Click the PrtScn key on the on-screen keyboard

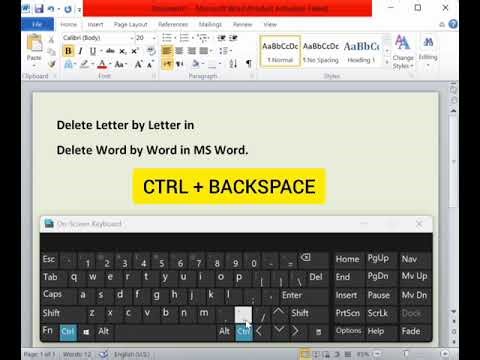pos(348,313)
